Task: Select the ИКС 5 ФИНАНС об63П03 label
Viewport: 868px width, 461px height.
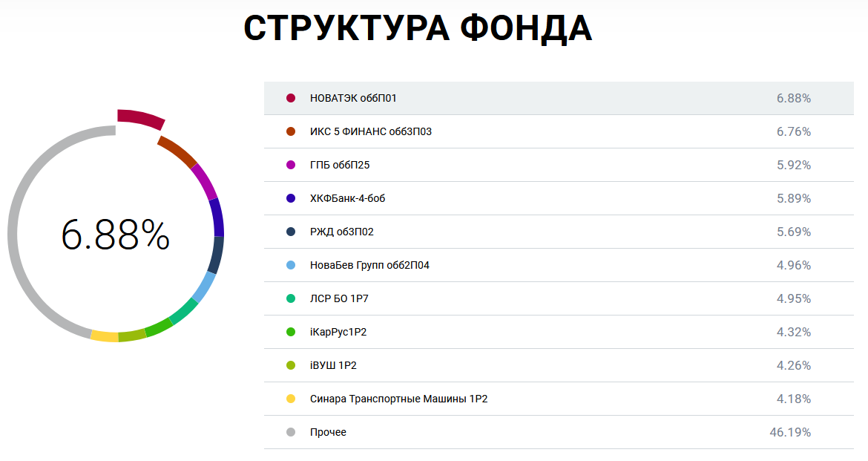Action: (371, 131)
